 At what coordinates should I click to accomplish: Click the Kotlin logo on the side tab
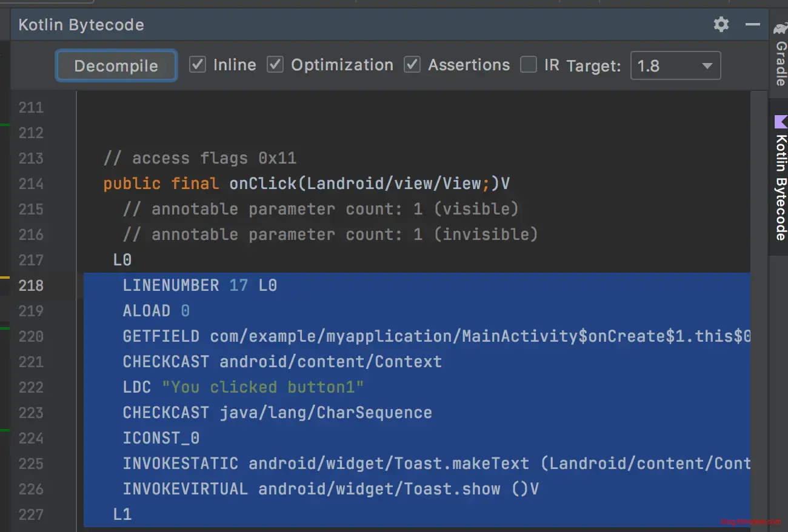point(781,122)
